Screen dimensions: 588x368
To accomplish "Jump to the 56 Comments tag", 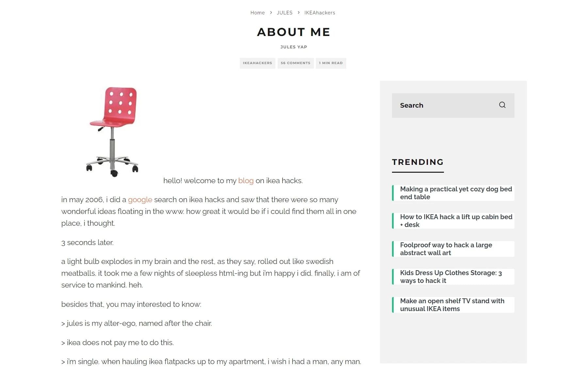I will 295,63.
